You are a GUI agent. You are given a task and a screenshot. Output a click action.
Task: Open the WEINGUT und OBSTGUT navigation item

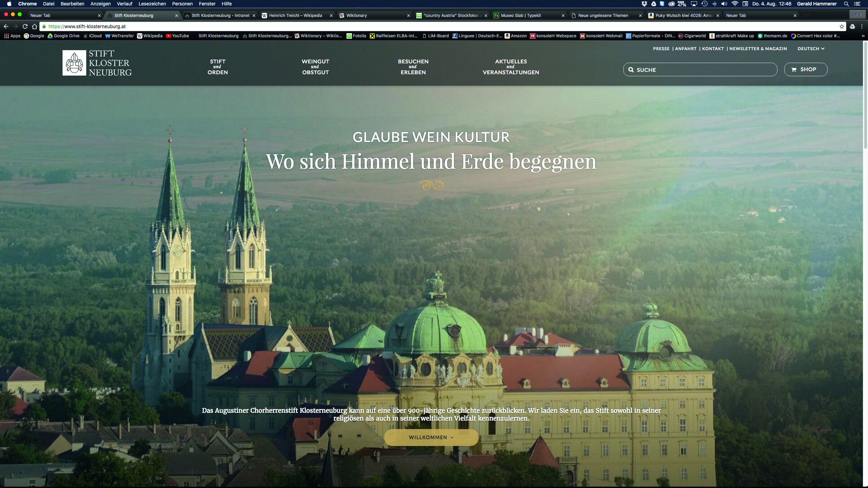click(x=315, y=67)
